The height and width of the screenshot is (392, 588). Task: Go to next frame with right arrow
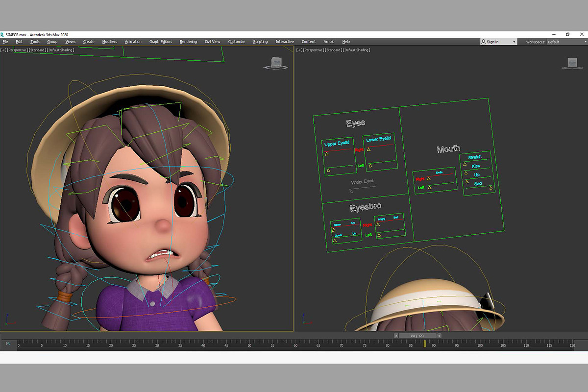[x=440, y=336]
